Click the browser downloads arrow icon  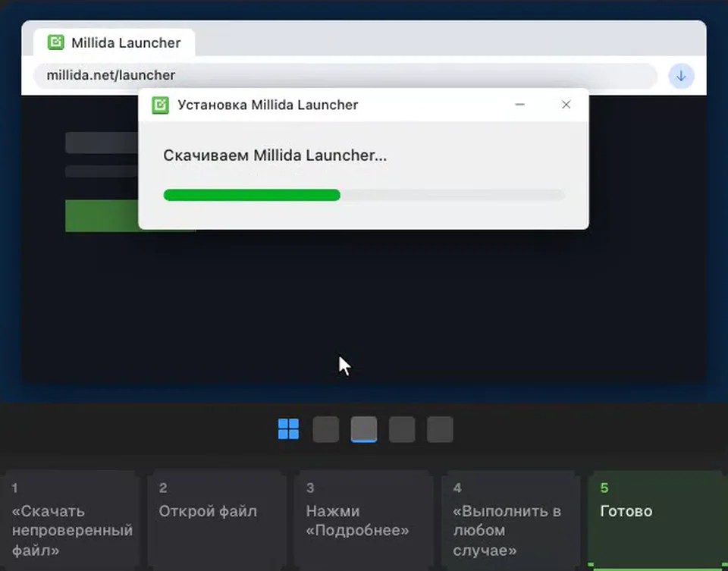tap(681, 76)
